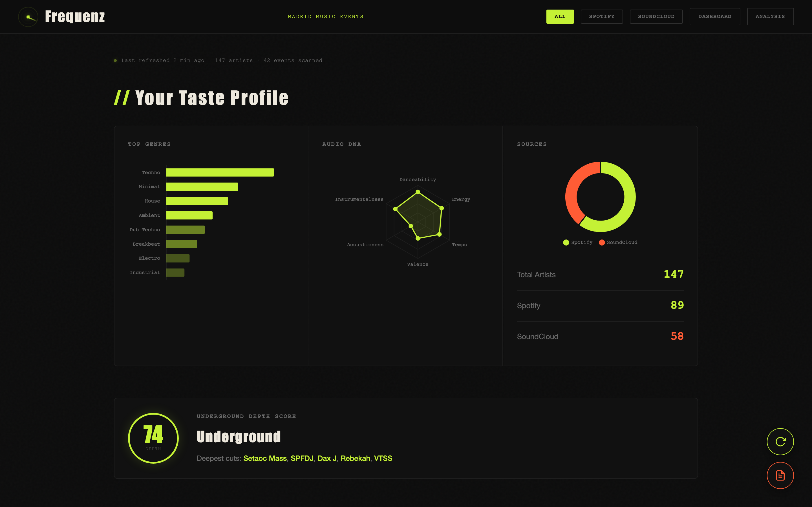Image resolution: width=812 pixels, height=507 pixels.
Task: Click the Frequenz turntable logo icon
Action: pyautogui.click(x=28, y=16)
